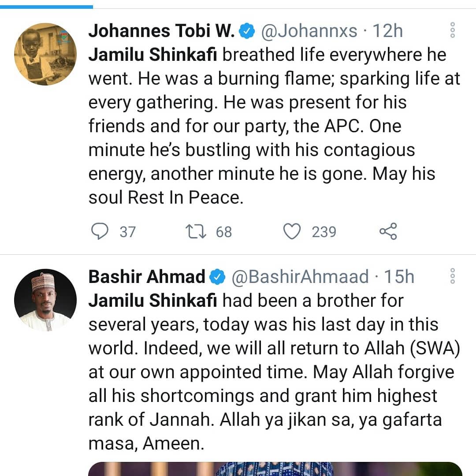The image size is (476, 476).
Task: Open more options for Johannes' tweet
Action: point(452,30)
